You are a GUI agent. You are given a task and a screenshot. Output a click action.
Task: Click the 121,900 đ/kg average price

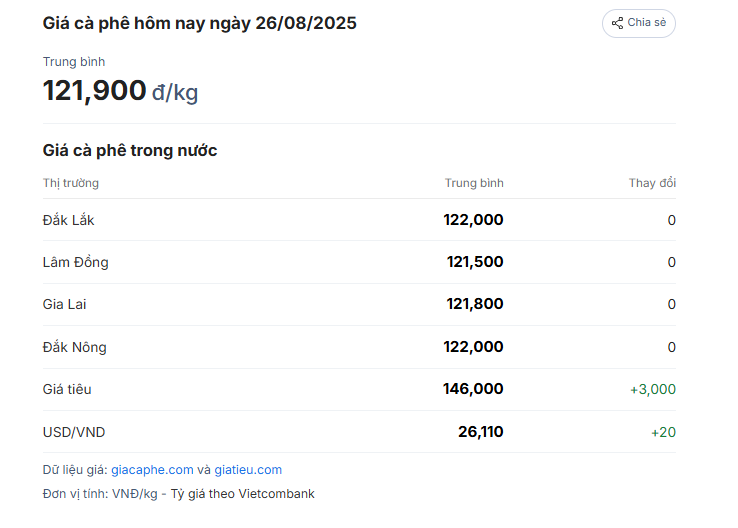(x=120, y=90)
